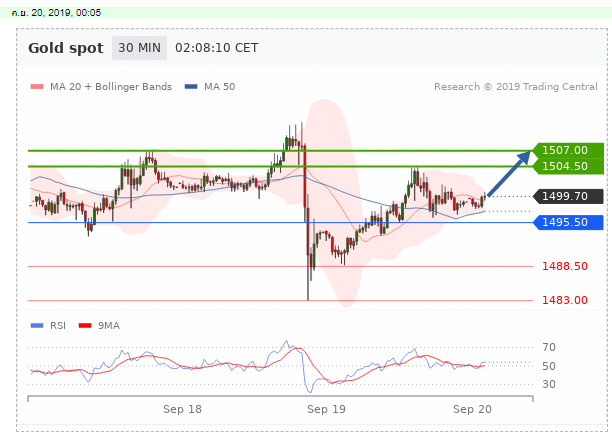
Task: Click the green 1504.50 resistance label
Action: pos(568,166)
